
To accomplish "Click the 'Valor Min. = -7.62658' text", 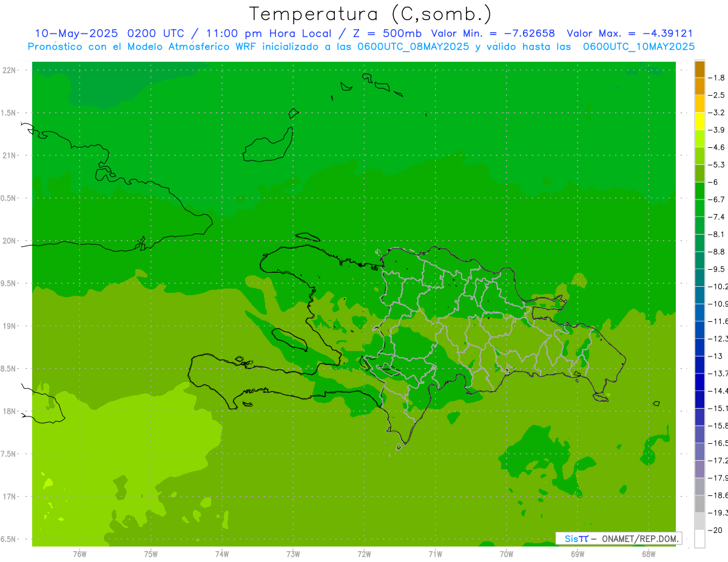I will (x=493, y=33).
